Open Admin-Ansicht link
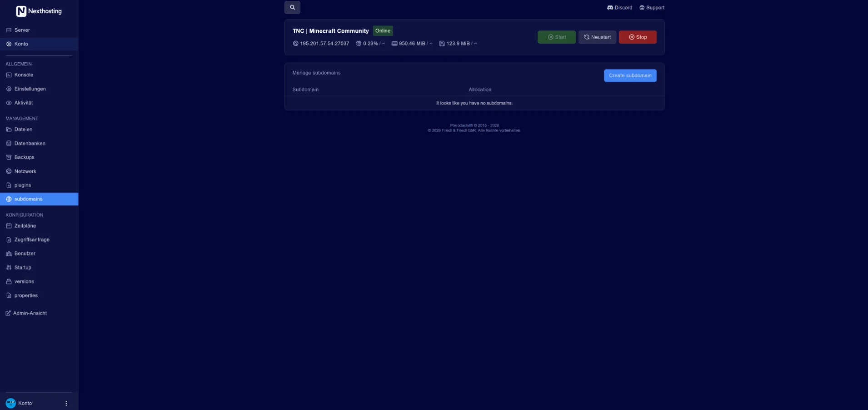This screenshot has width=868, height=410. (26, 313)
